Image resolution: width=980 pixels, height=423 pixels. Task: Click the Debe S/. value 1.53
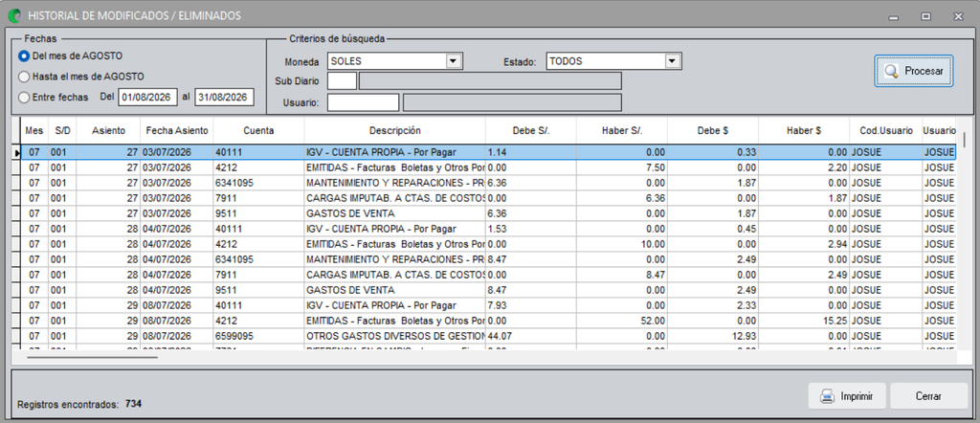pyautogui.click(x=530, y=229)
